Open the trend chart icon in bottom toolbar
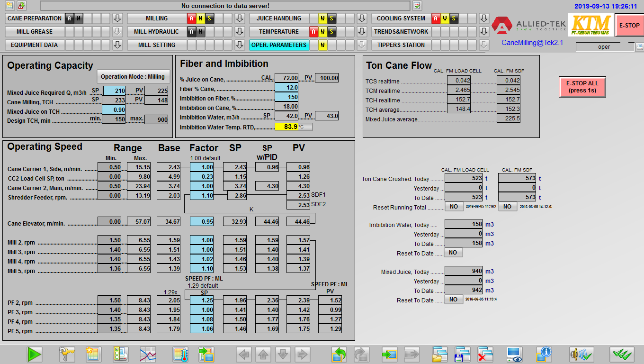Screen dimensions: 644x364 (x=148, y=354)
